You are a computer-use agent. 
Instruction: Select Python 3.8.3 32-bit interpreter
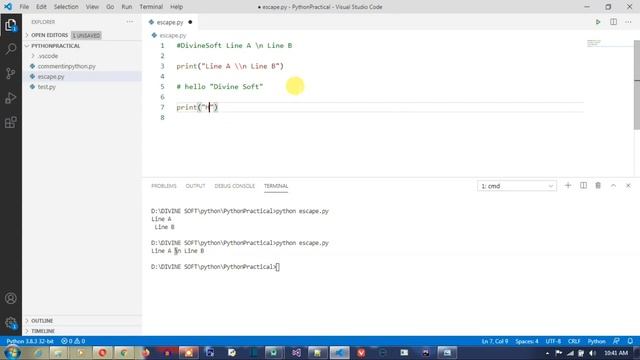pyautogui.click(x=30, y=341)
